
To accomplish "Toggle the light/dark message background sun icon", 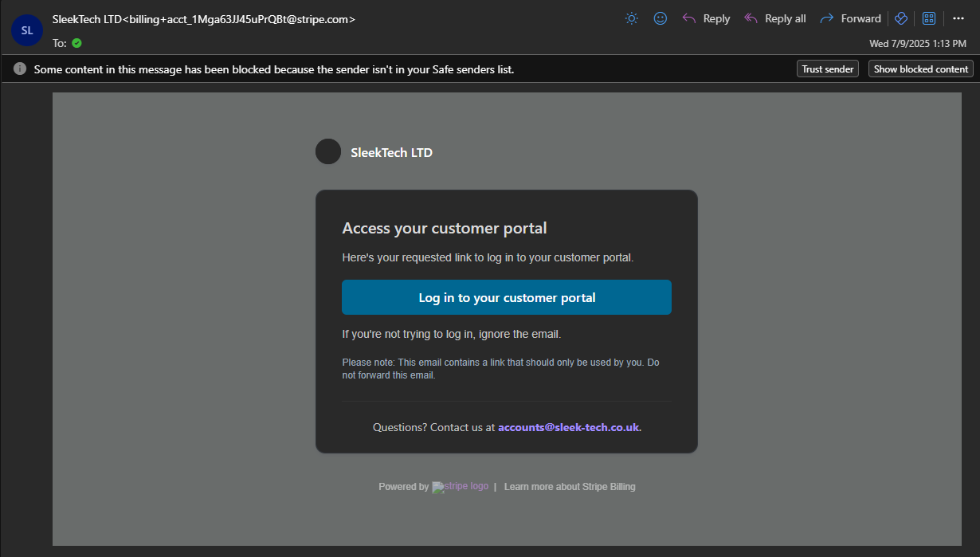I will tap(632, 18).
